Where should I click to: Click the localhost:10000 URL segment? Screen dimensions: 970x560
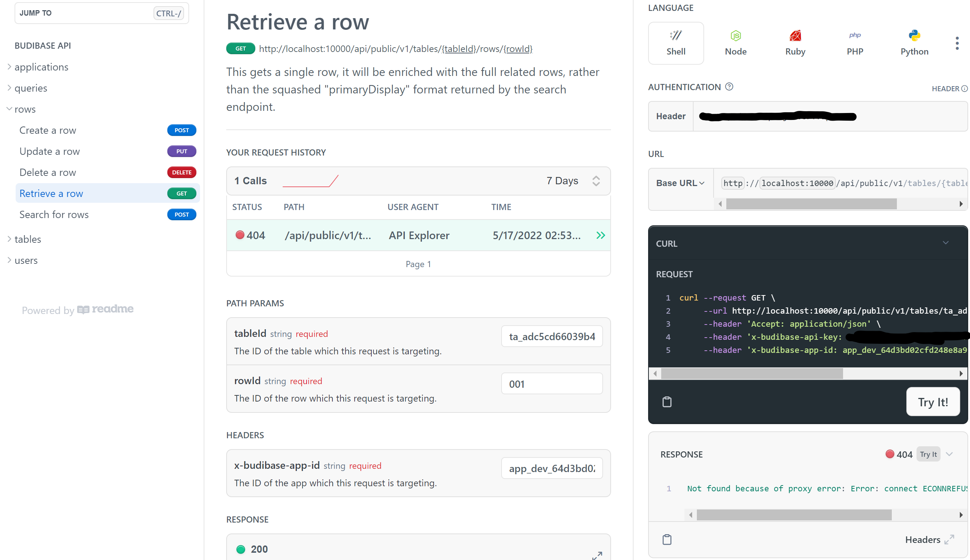click(x=797, y=183)
